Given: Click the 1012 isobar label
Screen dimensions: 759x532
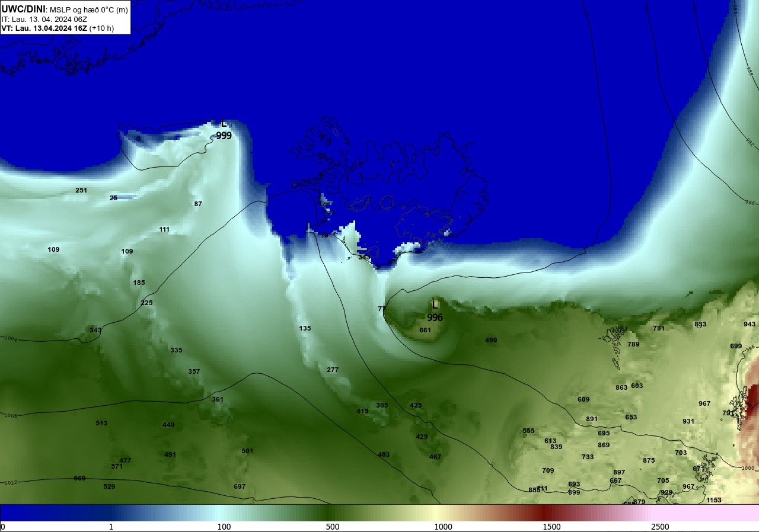Looking at the screenshot, I should [x=11, y=482].
